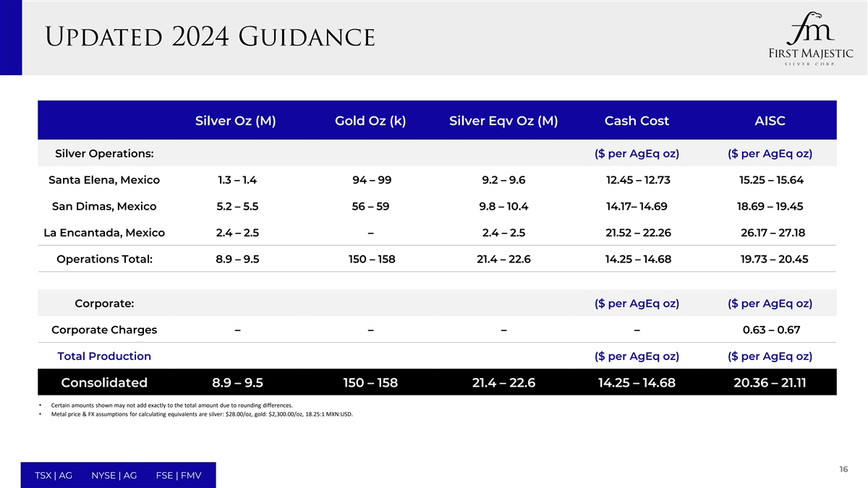Click the Corporate Charges row label
Screen dimensions: 868x488
click(x=104, y=330)
